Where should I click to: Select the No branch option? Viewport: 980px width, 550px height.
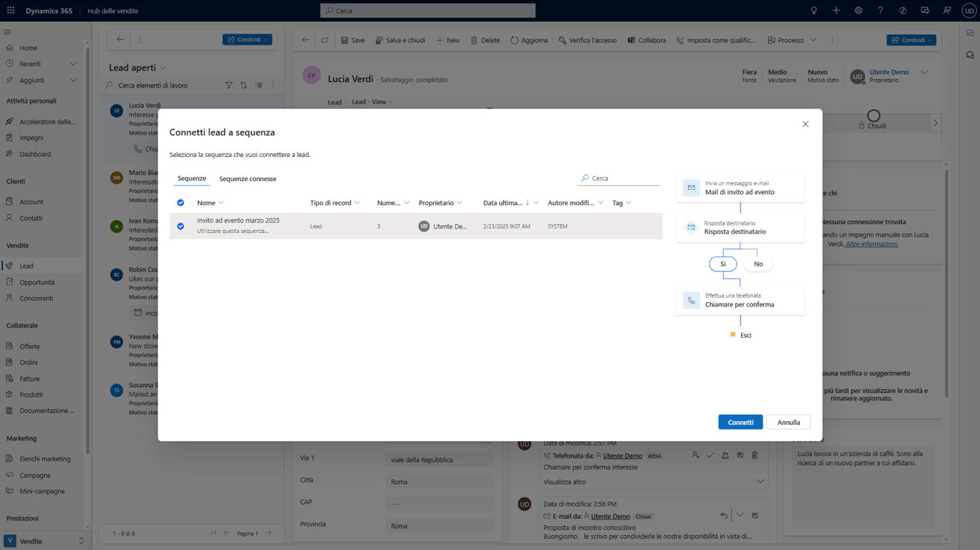coord(758,264)
